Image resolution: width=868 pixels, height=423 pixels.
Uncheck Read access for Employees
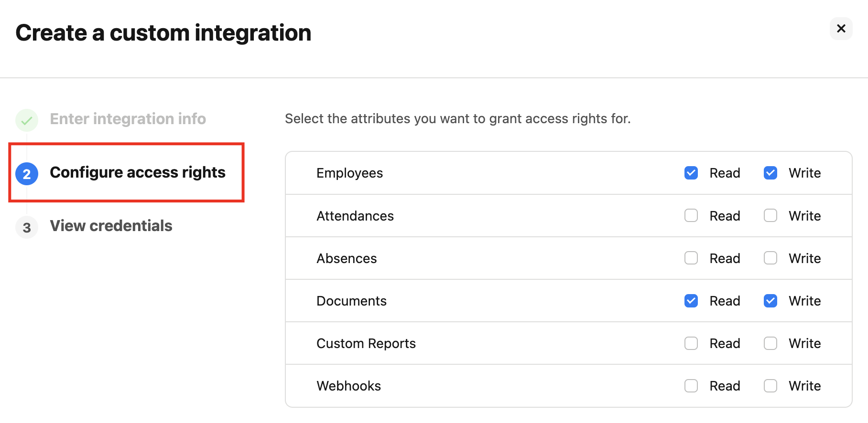(691, 173)
